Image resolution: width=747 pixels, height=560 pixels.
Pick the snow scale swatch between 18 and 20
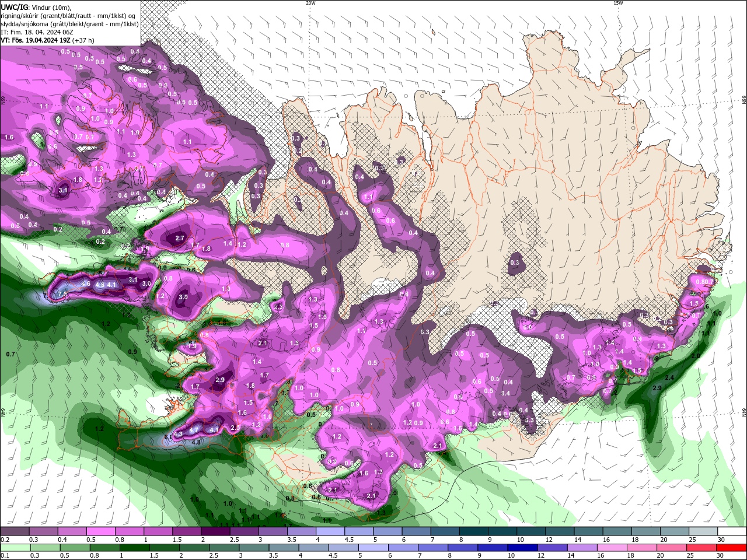(x=645, y=531)
